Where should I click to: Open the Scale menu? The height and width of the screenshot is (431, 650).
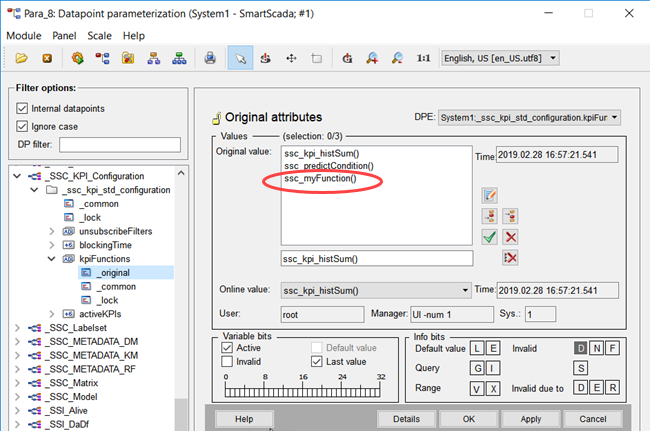pos(99,35)
